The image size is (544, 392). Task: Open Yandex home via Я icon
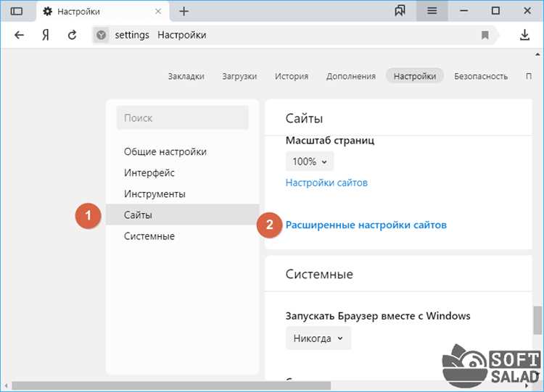pyautogui.click(x=46, y=35)
